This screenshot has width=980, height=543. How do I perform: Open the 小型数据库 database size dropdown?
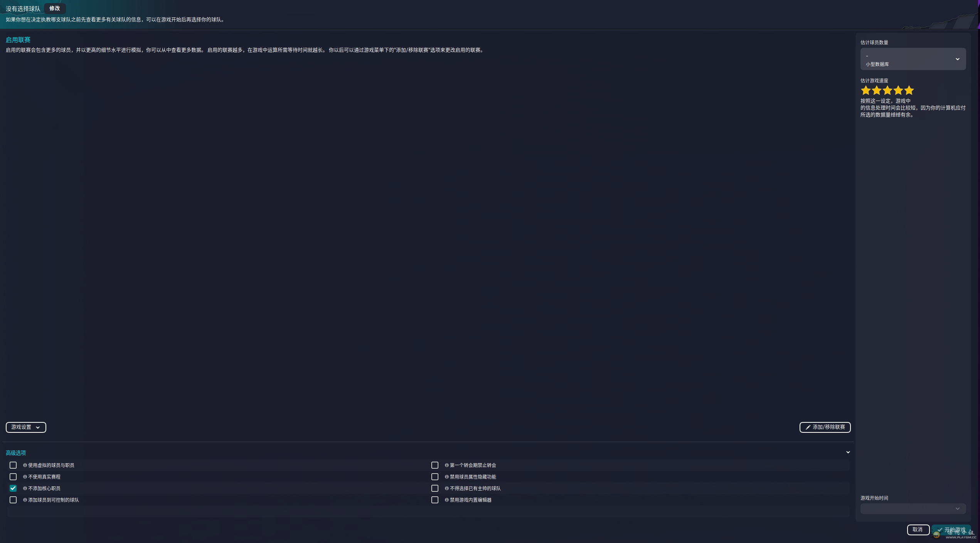pos(913,59)
